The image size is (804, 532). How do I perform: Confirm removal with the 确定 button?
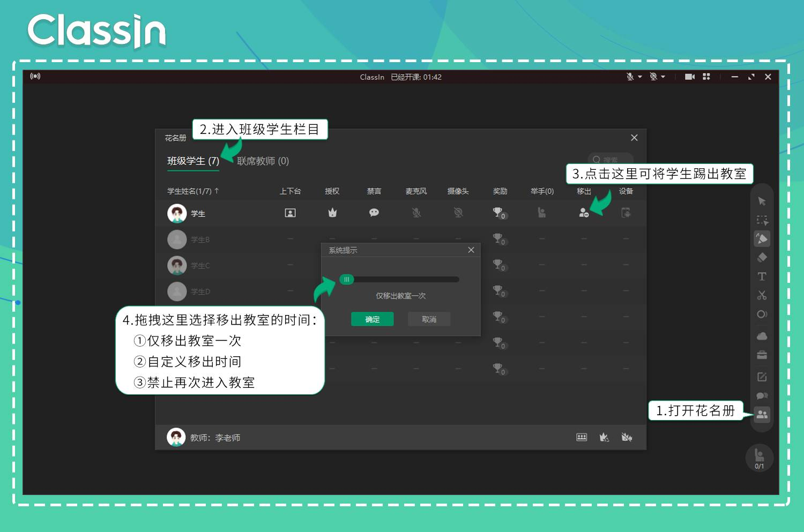click(373, 319)
